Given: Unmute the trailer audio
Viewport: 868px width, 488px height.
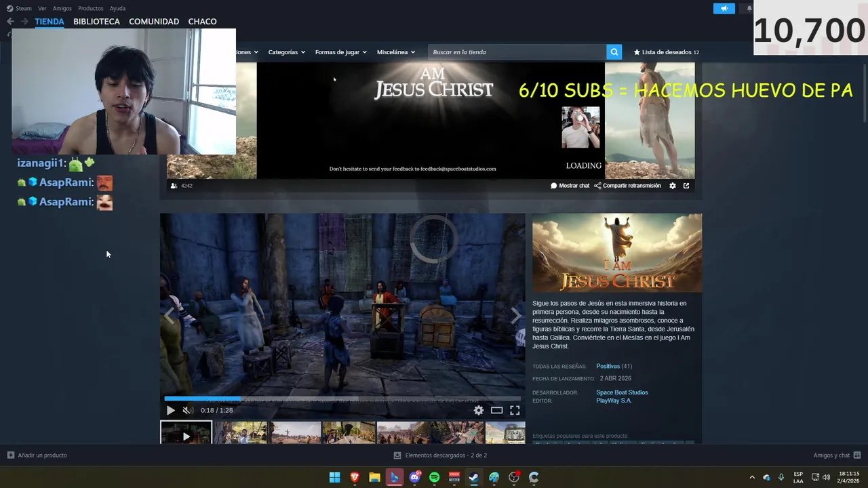Looking at the screenshot, I should (188, 410).
